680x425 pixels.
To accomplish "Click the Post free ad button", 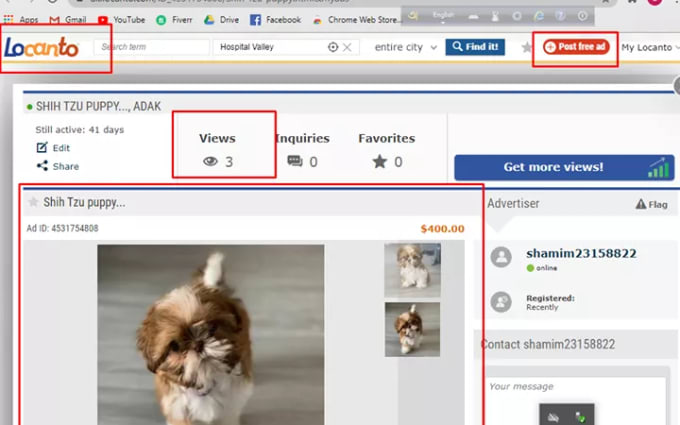I will click(576, 46).
